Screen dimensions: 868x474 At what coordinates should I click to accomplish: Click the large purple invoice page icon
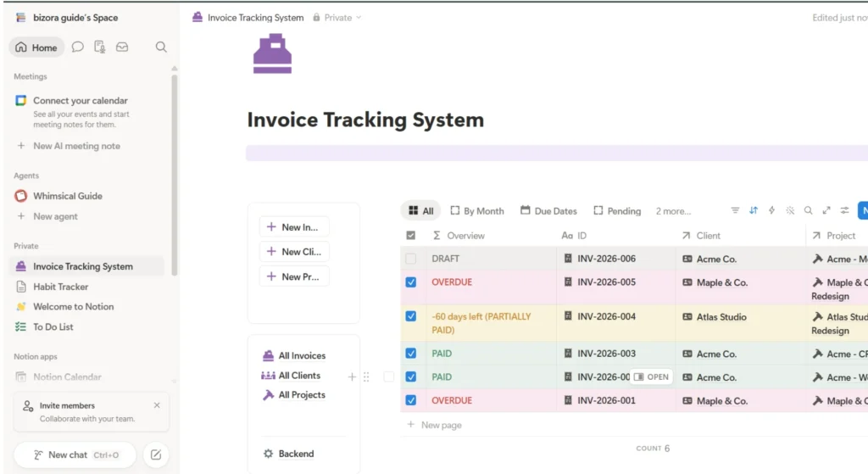(x=272, y=53)
